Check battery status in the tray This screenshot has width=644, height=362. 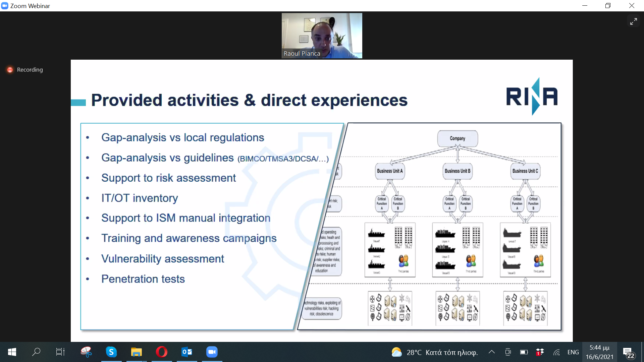pyautogui.click(x=524, y=352)
